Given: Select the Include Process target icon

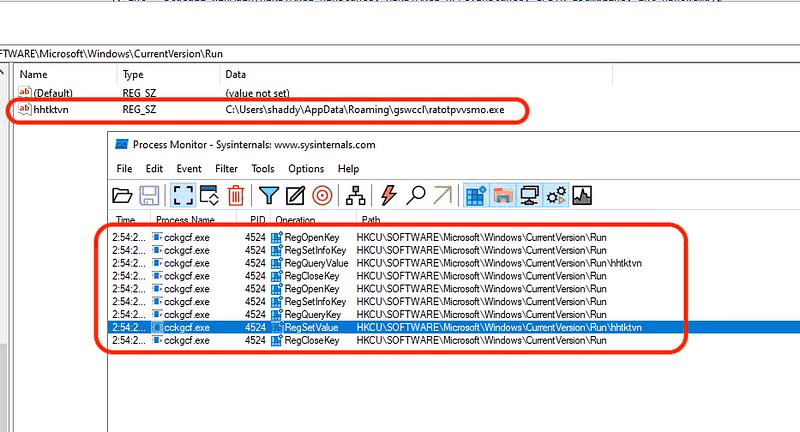Looking at the screenshot, I should 322,195.
